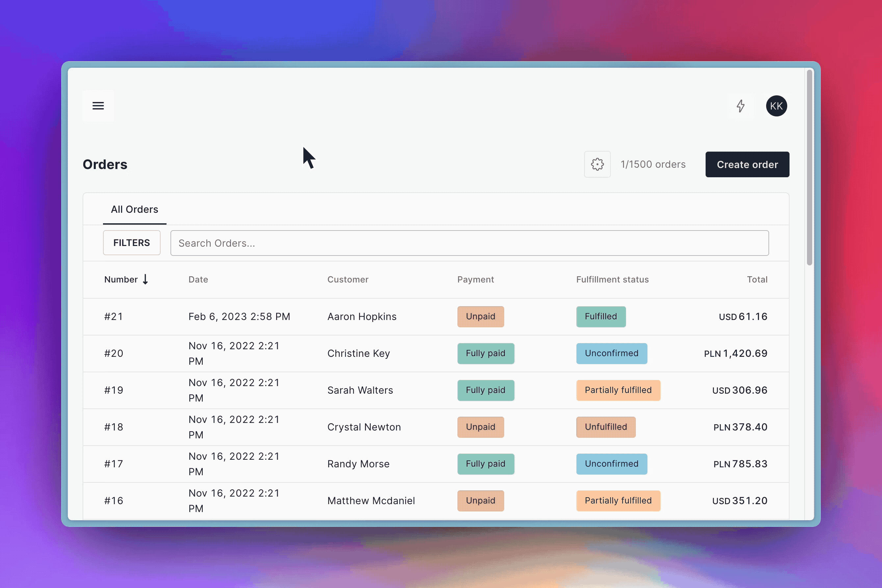This screenshot has height=588, width=882.
Task: Click the Feb 6, 2023 2:58 PM date
Action: [x=239, y=316]
